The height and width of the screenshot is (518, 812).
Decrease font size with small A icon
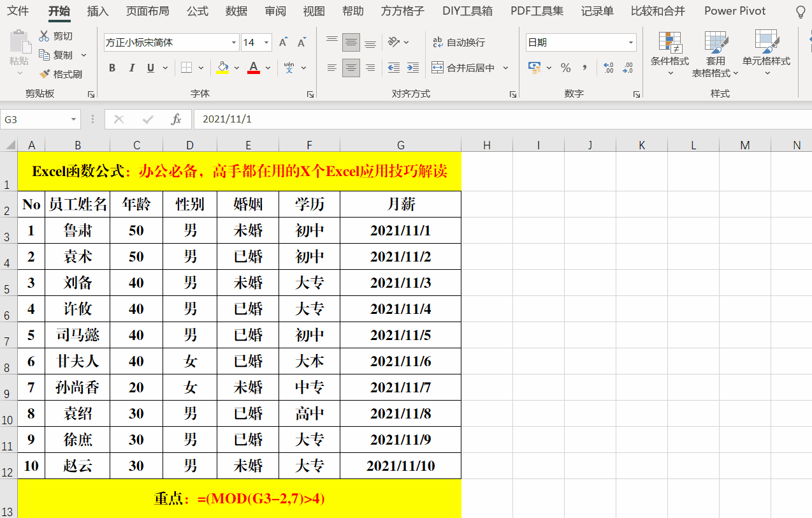301,42
